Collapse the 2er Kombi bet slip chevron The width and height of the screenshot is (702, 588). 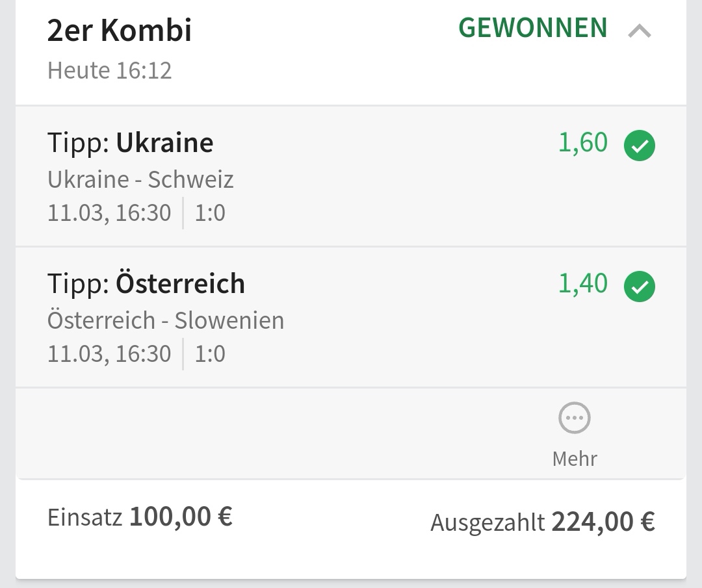(x=640, y=31)
